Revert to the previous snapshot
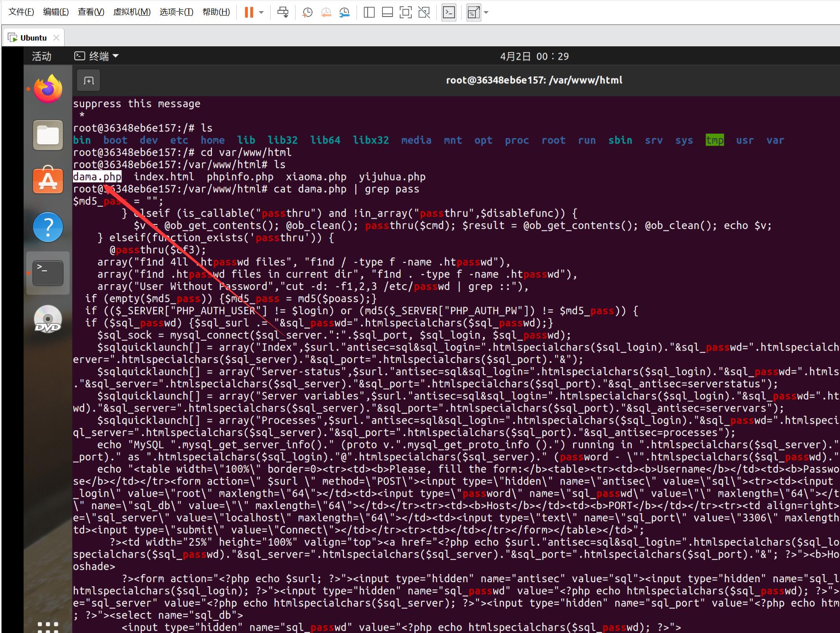Image resolution: width=840 pixels, height=633 pixels. (x=326, y=12)
